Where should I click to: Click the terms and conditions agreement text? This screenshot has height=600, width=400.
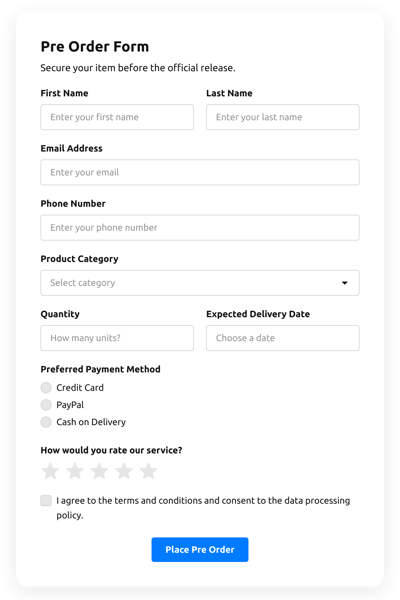coord(203,508)
